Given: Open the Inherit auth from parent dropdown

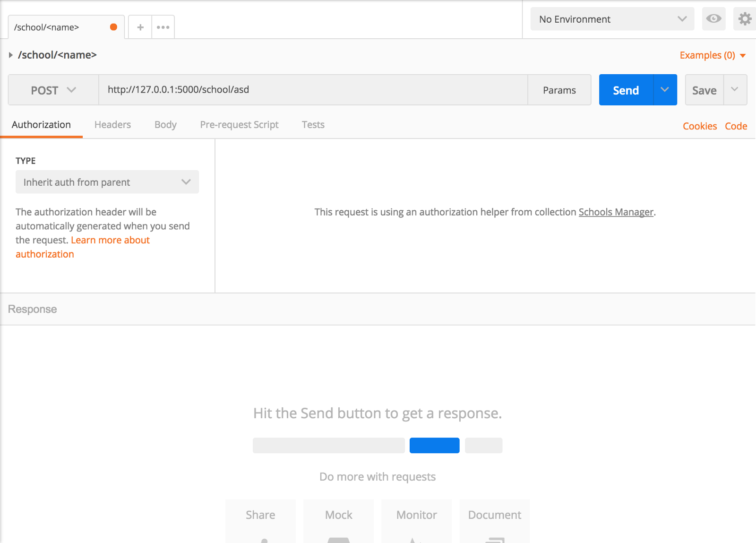Looking at the screenshot, I should (x=107, y=182).
